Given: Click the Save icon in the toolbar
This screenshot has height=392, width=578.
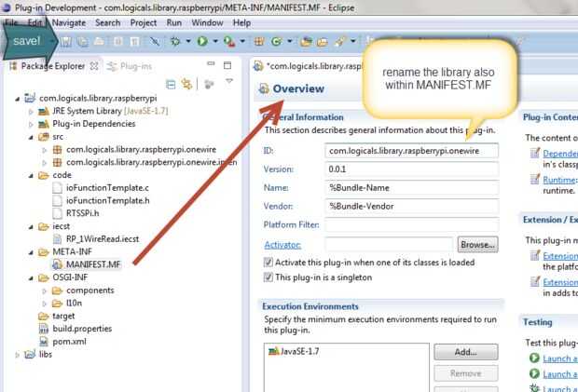Looking at the screenshot, I should (x=66, y=41).
